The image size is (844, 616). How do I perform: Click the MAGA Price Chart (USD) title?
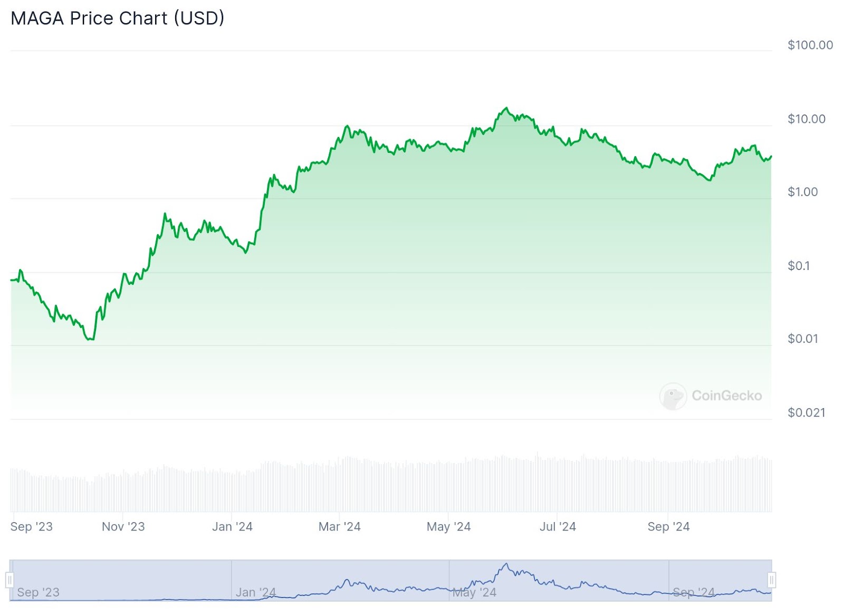(118, 18)
